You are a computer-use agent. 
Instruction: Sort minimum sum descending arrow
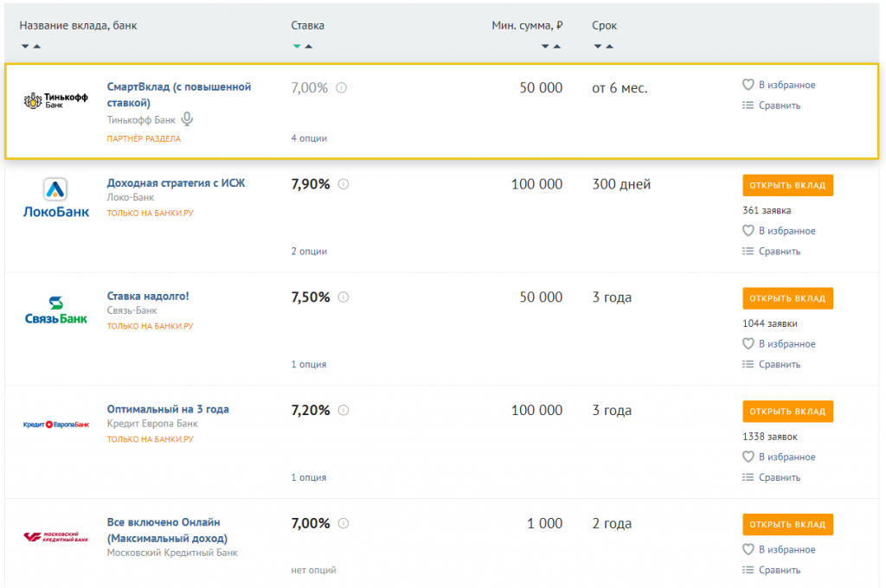[x=545, y=47]
